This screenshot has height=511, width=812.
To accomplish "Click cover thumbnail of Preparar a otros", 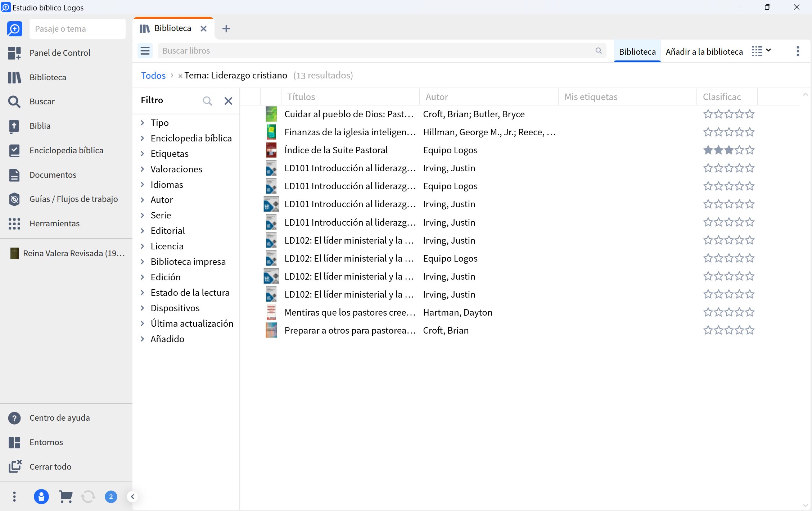I will [271, 330].
